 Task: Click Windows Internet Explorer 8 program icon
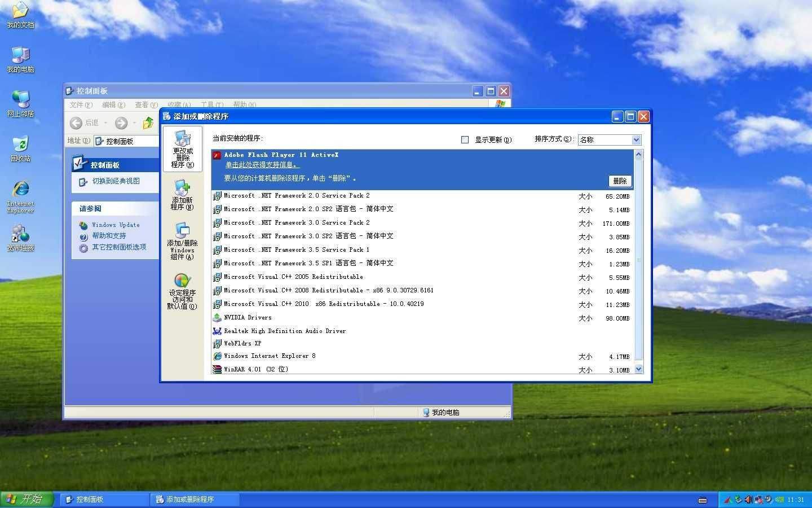pos(217,356)
